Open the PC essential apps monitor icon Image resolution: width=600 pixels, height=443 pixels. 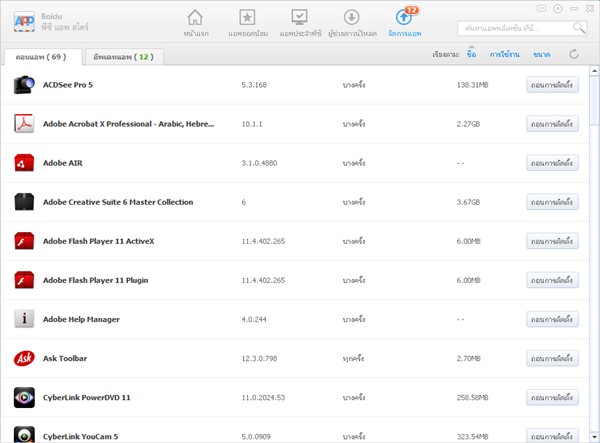[299, 18]
